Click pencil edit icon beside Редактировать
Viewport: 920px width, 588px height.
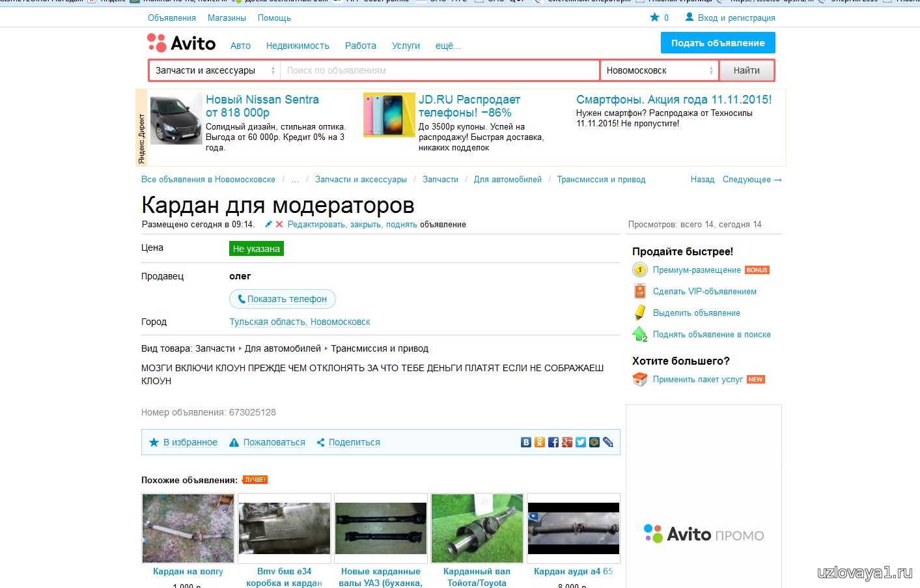tap(268, 224)
